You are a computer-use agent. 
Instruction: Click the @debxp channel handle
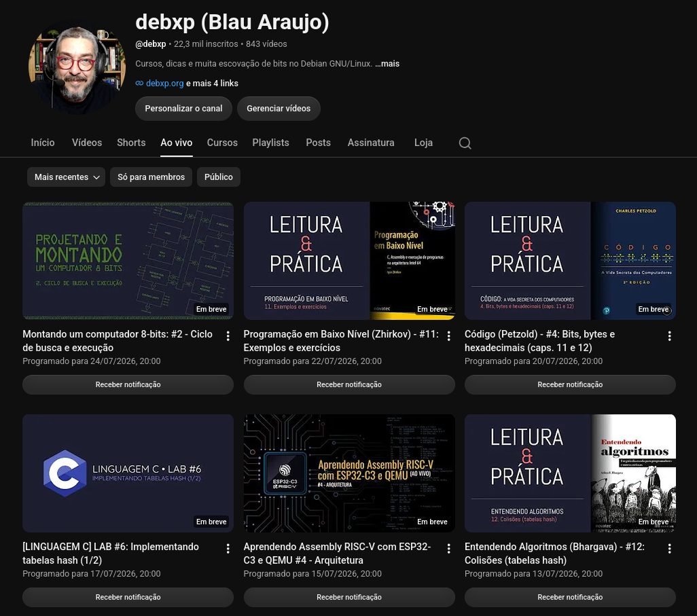pos(151,44)
